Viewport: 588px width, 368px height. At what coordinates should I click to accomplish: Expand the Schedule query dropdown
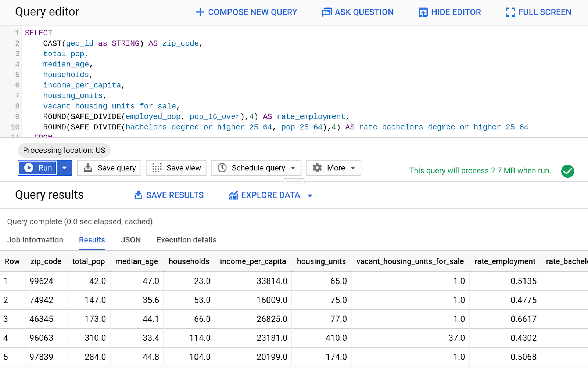293,168
